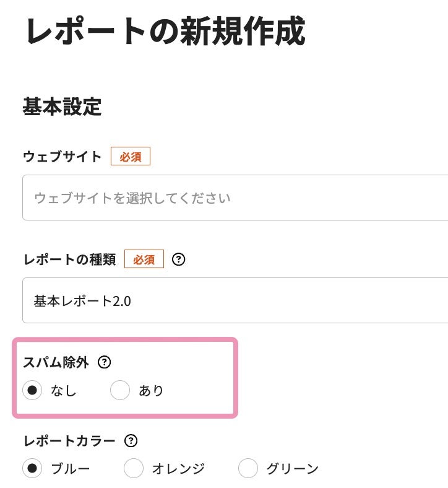Click the 必須 badge next to ウェブサイト
Viewport: 448px width, 488px height.
pyautogui.click(x=131, y=157)
